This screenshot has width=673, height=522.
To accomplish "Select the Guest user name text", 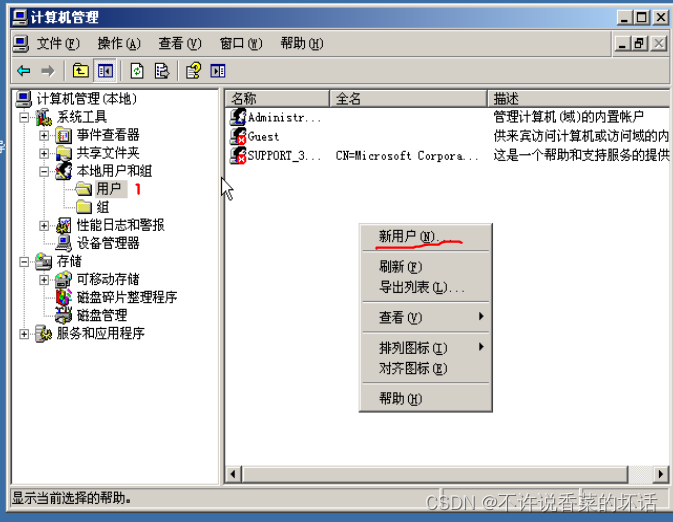I will pos(264,137).
